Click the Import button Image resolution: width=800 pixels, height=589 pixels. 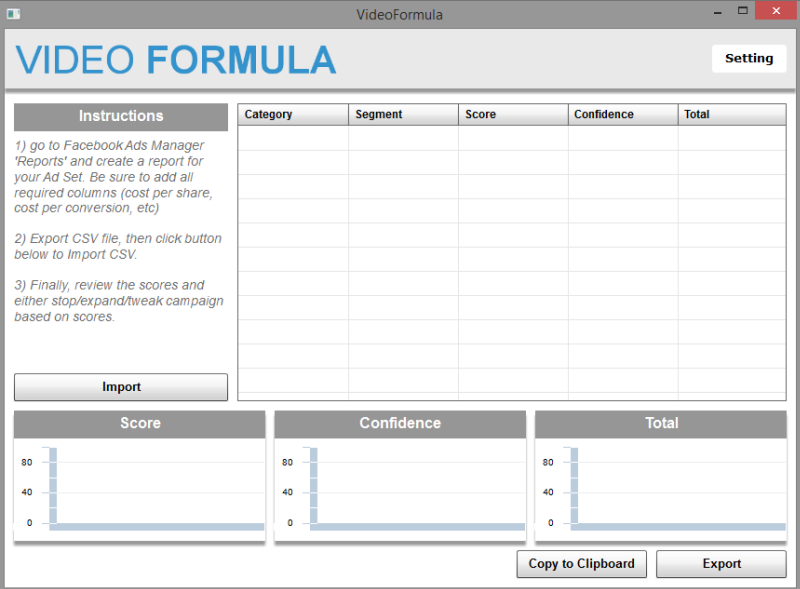121,387
